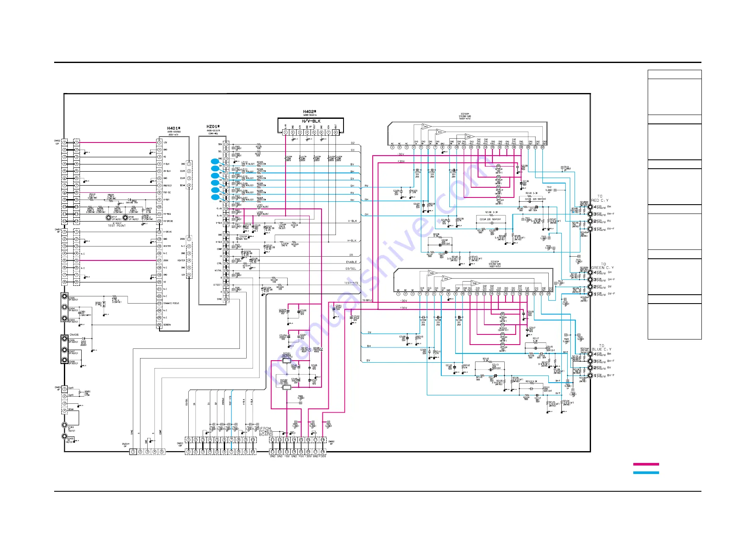The width and height of the screenshot is (756, 534).
Task: Click the GT408 jack on CN406
Action: click(x=65, y=360)
